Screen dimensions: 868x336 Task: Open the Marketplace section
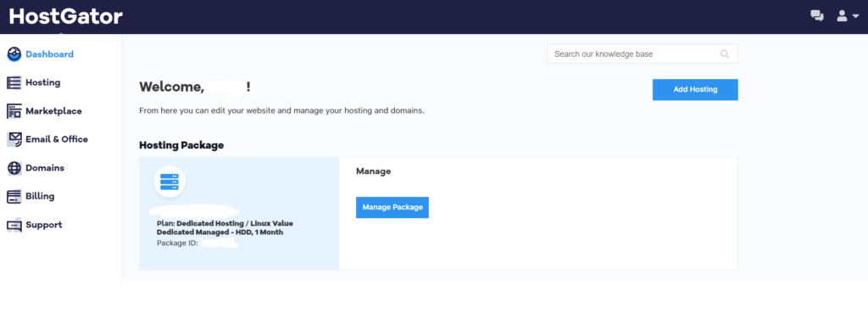pyautogui.click(x=53, y=111)
